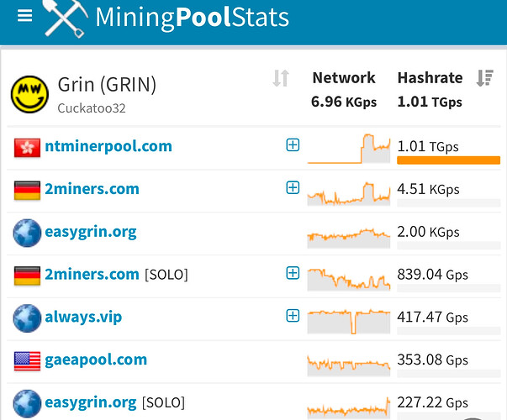Image resolution: width=507 pixels, height=420 pixels.
Task: Sort pools by the gray up-down arrows
Action: [x=281, y=78]
